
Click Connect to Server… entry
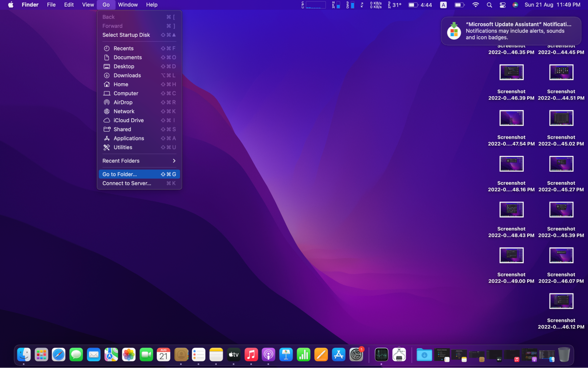tap(139, 183)
